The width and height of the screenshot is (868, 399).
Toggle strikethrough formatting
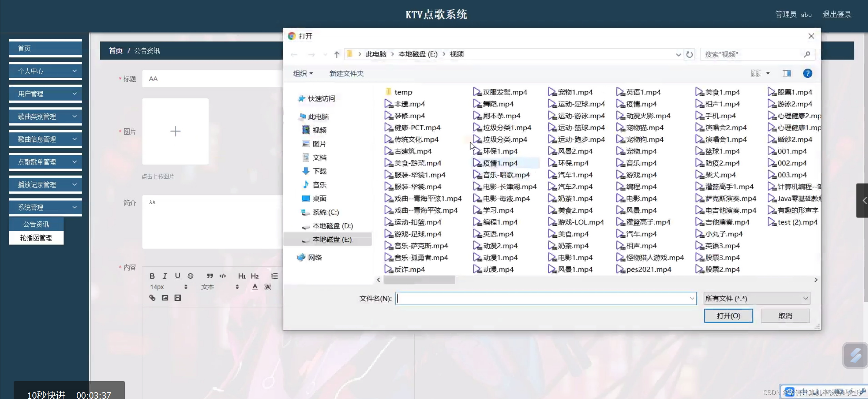tap(190, 276)
